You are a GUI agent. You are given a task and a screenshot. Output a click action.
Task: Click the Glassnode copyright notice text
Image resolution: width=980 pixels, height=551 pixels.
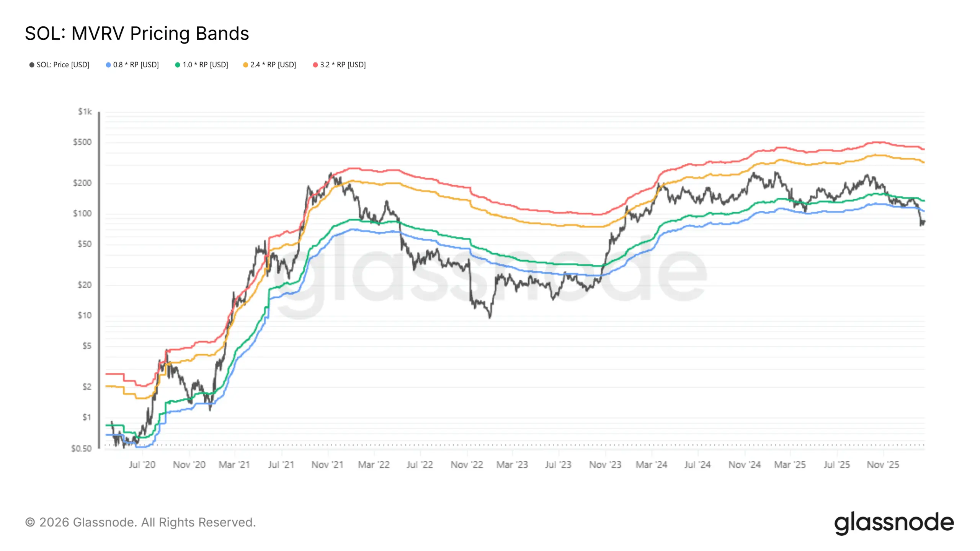pyautogui.click(x=140, y=522)
